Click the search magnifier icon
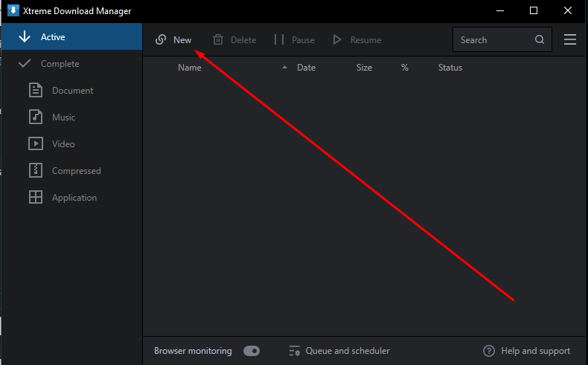The width and height of the screenshot is (588, 365). click(540, 39)
